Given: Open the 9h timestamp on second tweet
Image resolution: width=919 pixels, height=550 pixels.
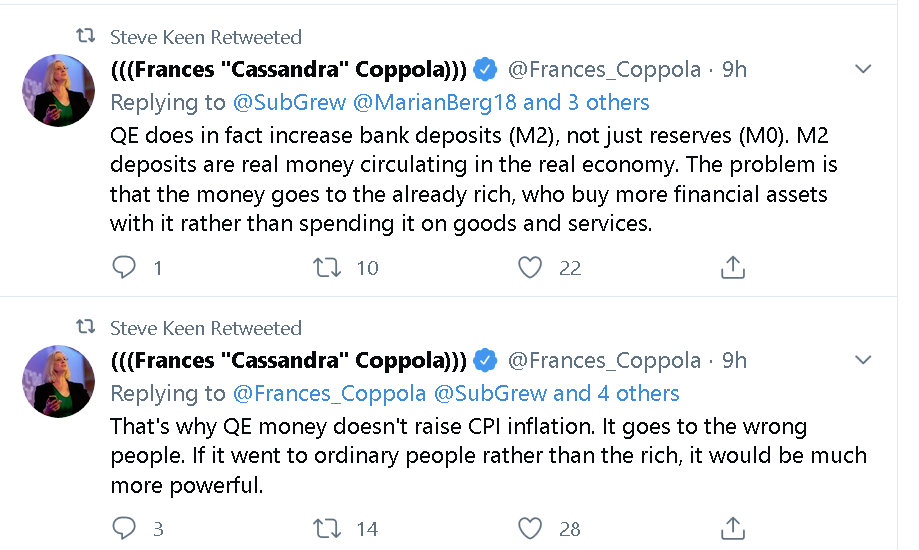Looking at the screenshot, I should (x=734, y=360).
